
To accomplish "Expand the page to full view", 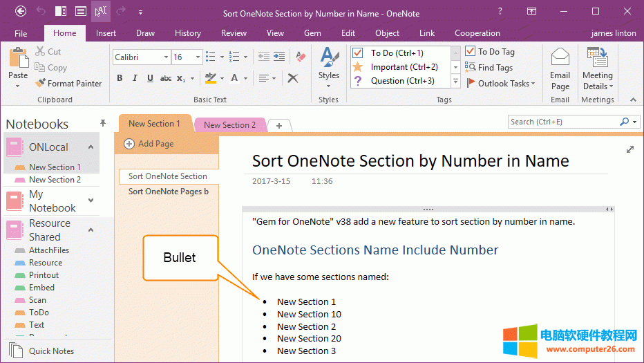I will [x=630, y=149].
